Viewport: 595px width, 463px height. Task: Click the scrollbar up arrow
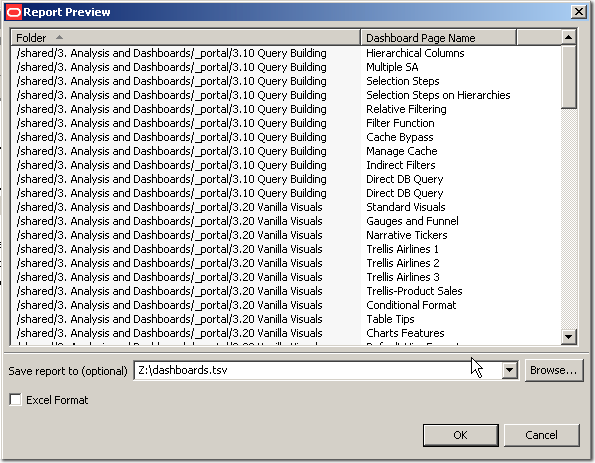pyautogui.click(x=568, y=37)
